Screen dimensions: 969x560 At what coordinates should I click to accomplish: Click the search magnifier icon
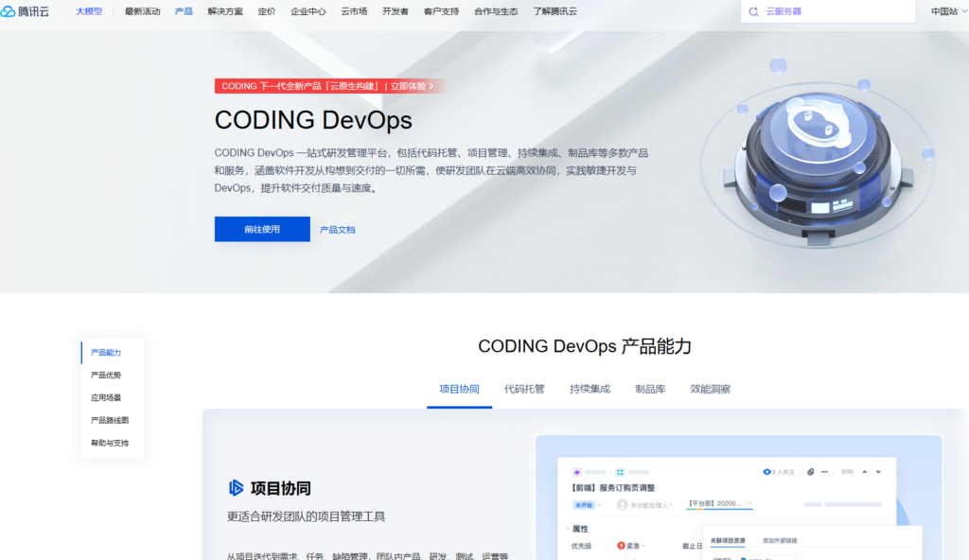point(753,11)
